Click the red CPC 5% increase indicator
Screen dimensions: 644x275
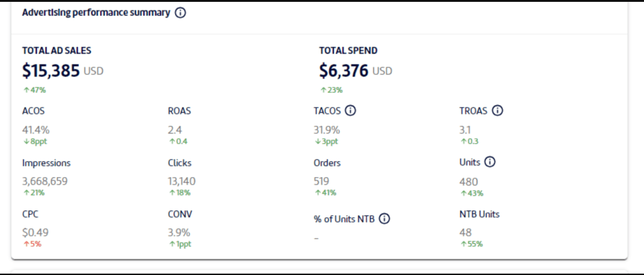pyautogui.click(x=32, y=244)
